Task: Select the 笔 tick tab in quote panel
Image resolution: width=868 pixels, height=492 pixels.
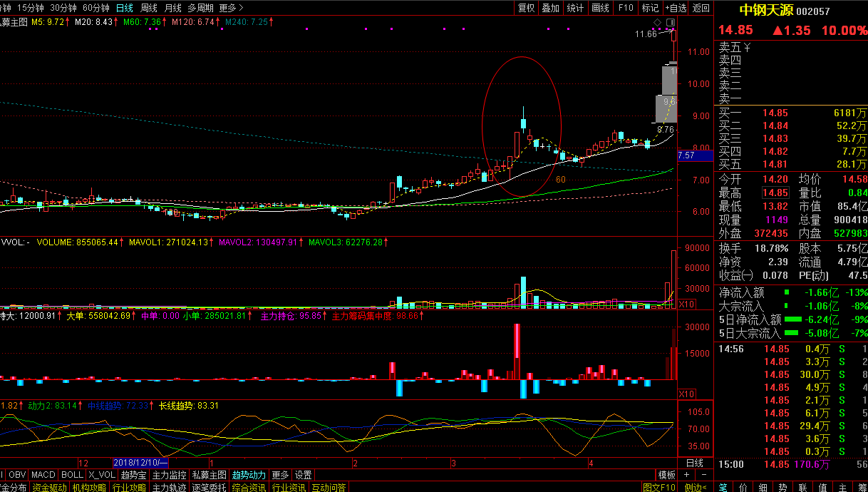Action: [723, 488]
